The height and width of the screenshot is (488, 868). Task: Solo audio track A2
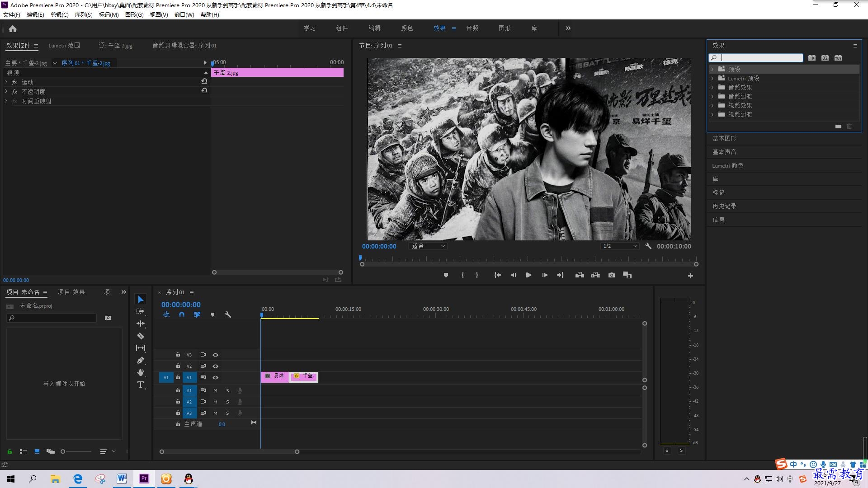[x=227, y=402]
